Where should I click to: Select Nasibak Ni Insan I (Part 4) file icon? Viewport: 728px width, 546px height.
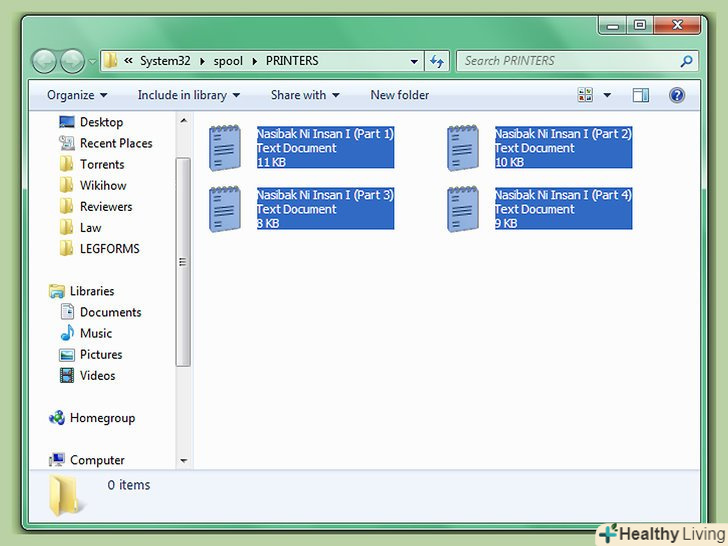463,209
